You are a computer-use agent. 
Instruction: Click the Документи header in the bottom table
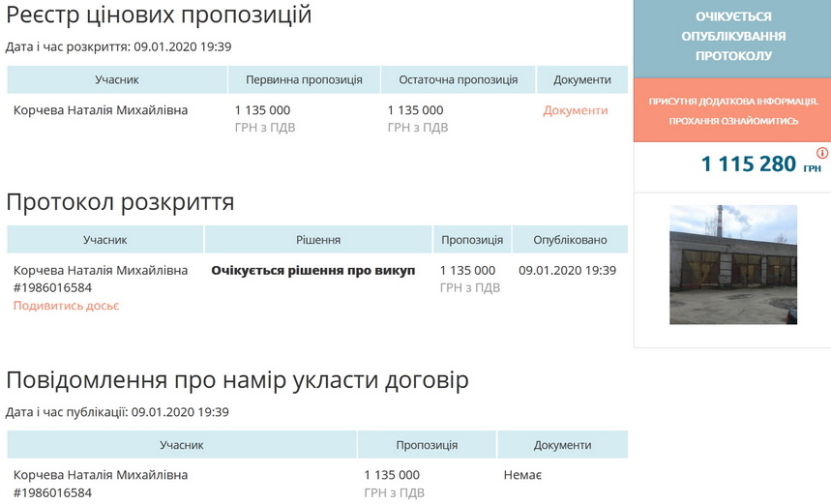562,445
